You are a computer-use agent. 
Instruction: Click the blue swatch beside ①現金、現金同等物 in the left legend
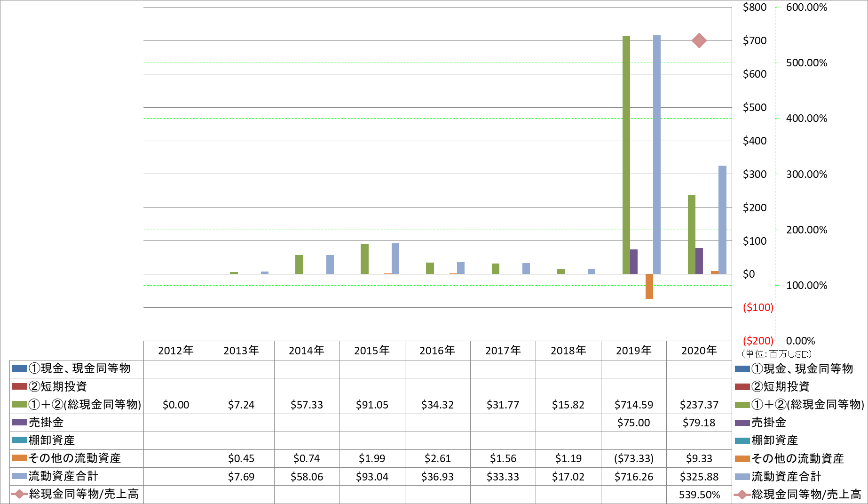(x=19, y=368)
